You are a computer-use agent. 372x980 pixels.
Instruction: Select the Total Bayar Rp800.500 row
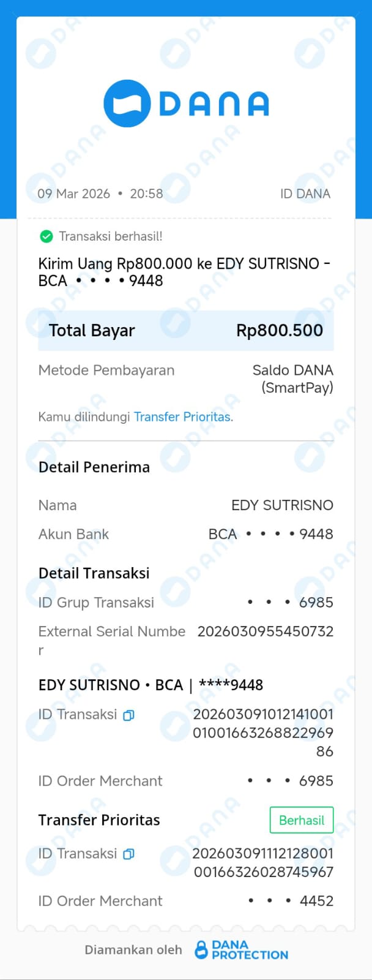click(185, 331)
